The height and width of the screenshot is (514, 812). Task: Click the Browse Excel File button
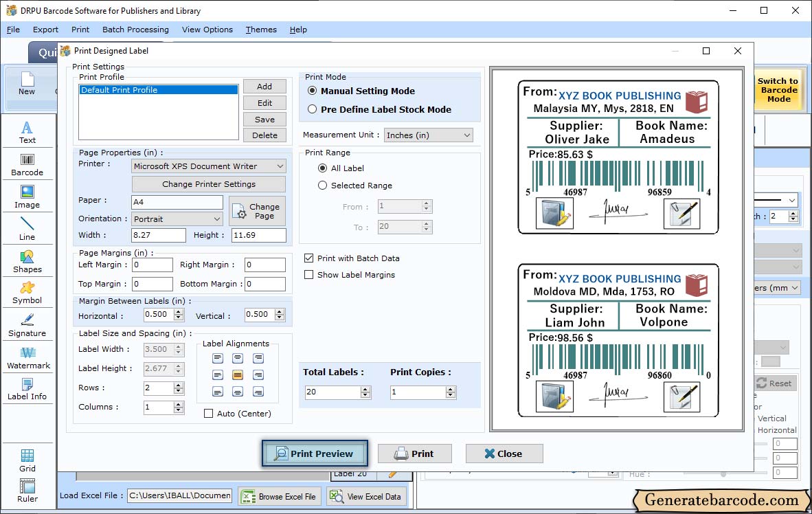pos(280,496)
